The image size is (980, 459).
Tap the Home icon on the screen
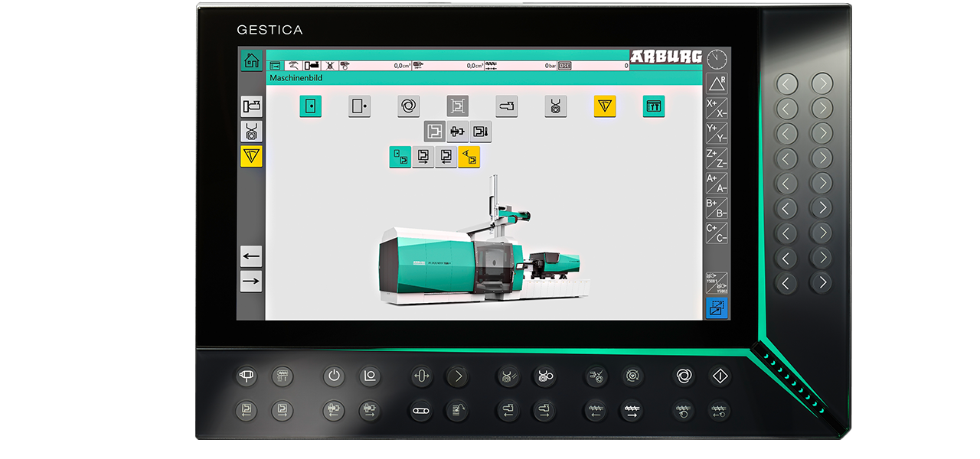coord(251,60)
